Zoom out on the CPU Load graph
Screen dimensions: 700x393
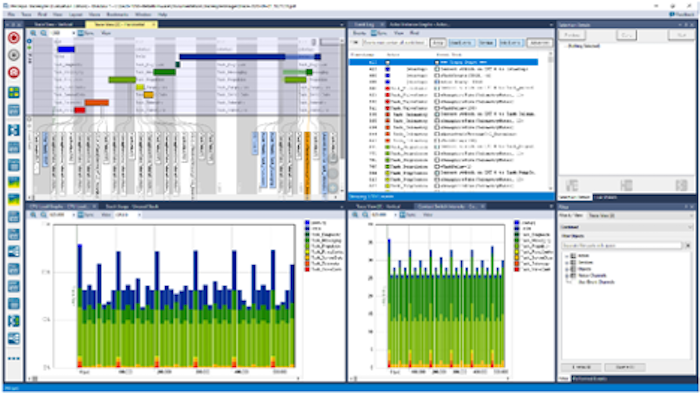pos(43,215)
